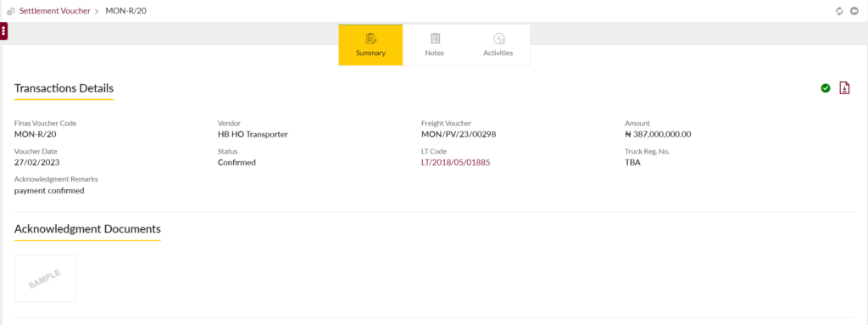The width and height of the screenshot is (868, 325).
Task: Click the Finas Voucher Code label
Action: 46,123
